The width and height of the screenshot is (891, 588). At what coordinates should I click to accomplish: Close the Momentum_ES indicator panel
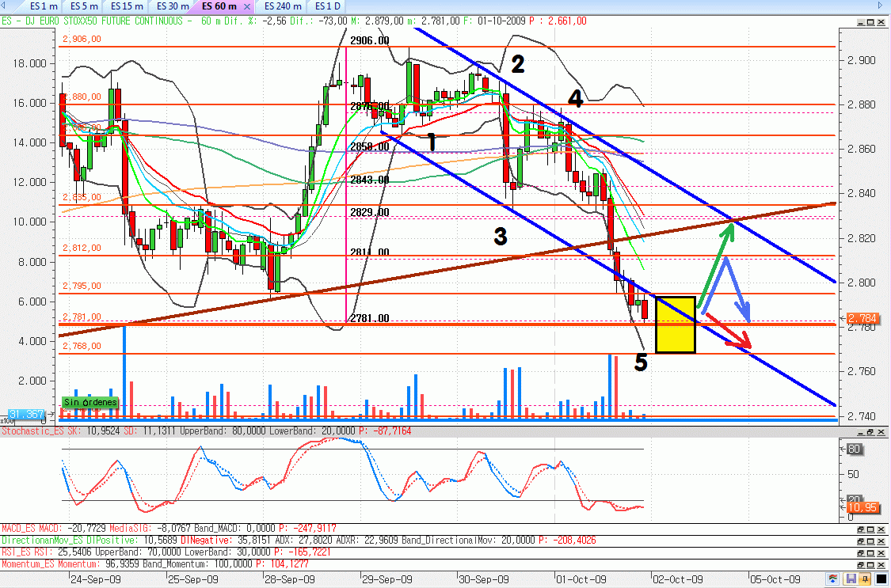pos(881,565)
